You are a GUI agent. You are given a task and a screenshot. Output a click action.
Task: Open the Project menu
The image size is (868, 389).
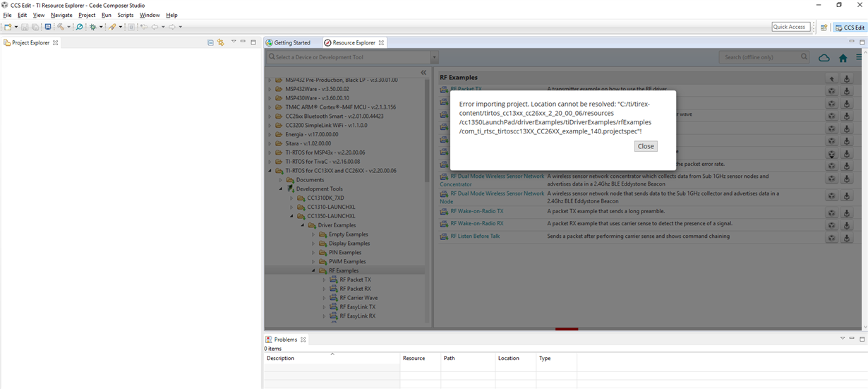click(87, 15)
